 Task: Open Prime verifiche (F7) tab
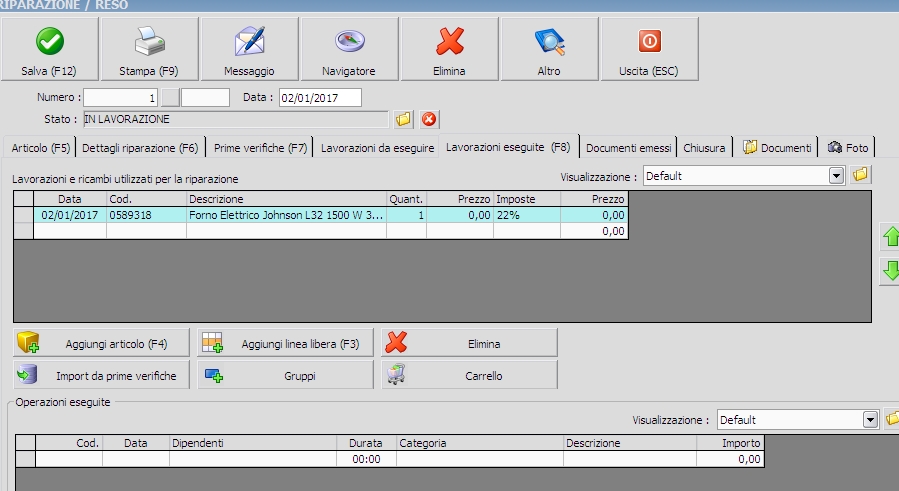[x=260, y=147]
